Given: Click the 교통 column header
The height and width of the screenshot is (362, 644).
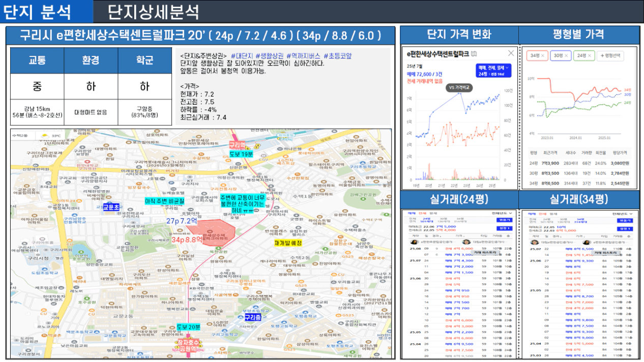Looking at the screenshot, I should (x=37, y=61).
